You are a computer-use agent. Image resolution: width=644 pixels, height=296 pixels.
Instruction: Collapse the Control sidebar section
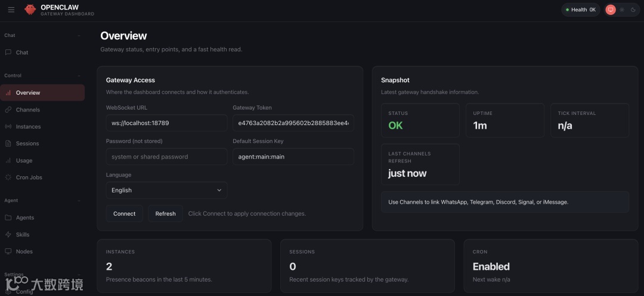point(79,76)
